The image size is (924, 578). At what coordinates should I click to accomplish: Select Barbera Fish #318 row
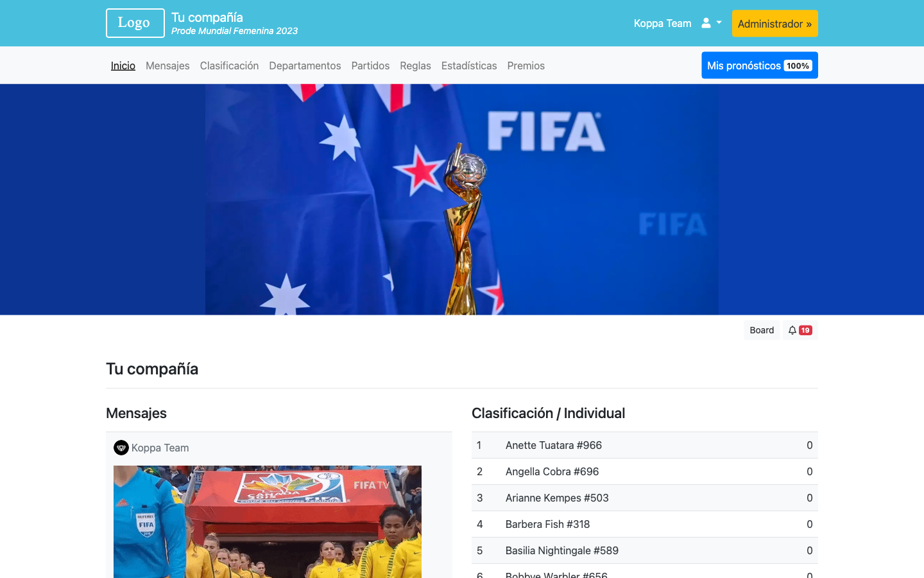[645, 524]
